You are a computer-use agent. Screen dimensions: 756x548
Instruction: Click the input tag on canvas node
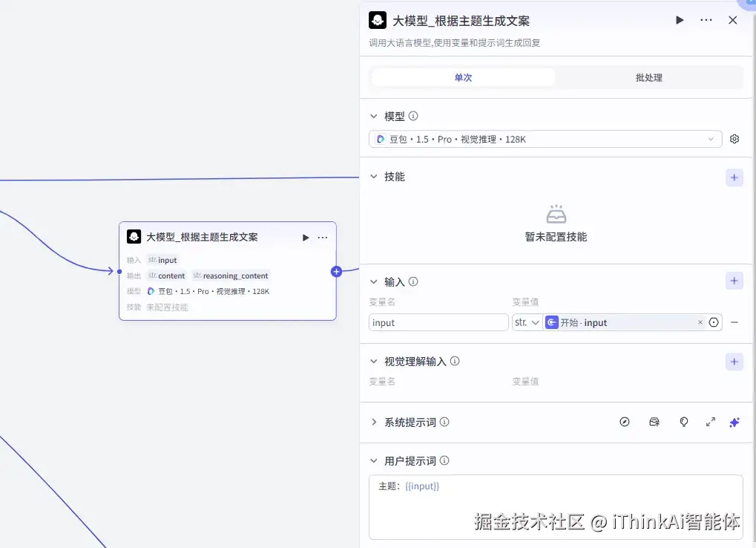click(x=162, y=260)
